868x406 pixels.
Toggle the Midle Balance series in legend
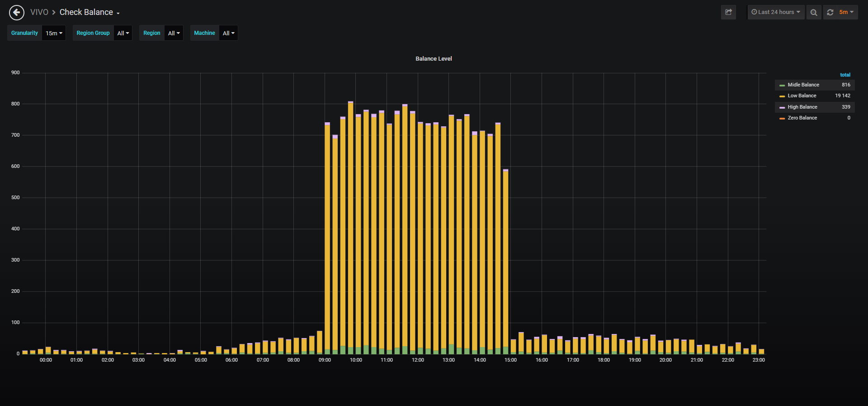click(x=803, y=85)
